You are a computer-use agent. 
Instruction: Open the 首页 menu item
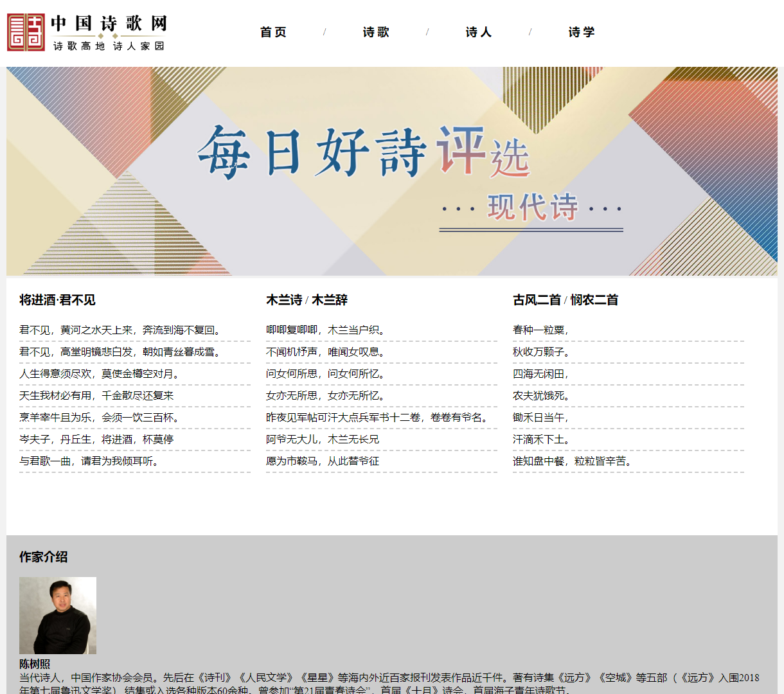tap(272, 31)
